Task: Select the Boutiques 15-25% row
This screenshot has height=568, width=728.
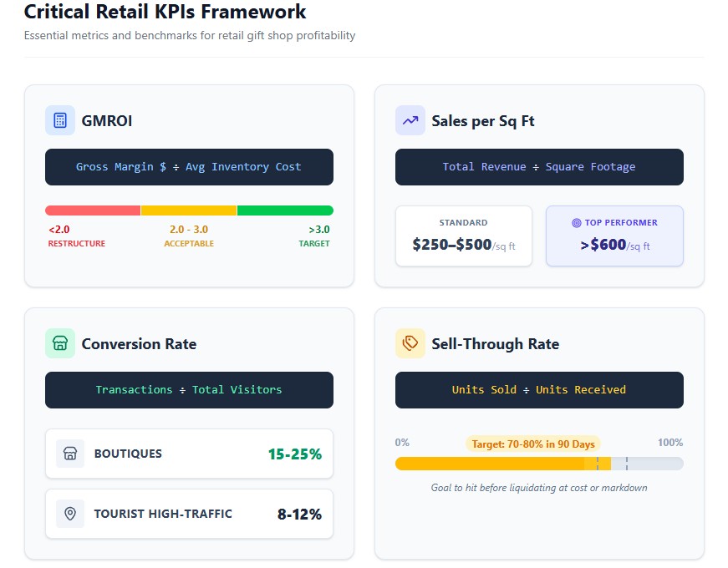Action: [x=189, y=454]
